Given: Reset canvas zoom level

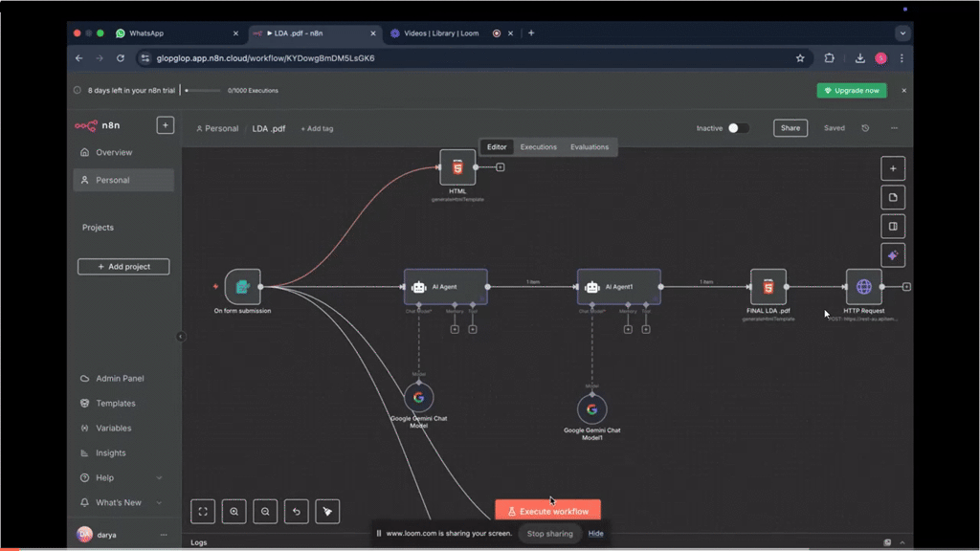Looking at the screenshot, I should [297, 512].
